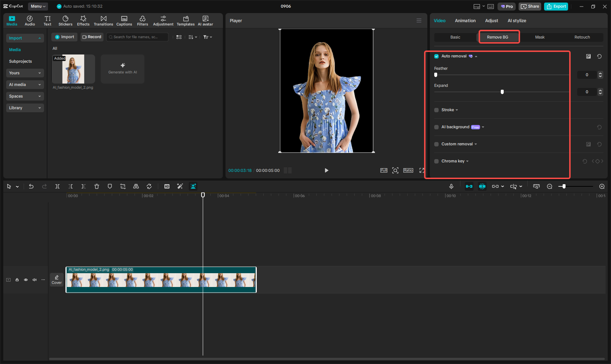Expand the Library sidebar section
Viewport: 611px width, 364px height.
click(x=25, y=108)
